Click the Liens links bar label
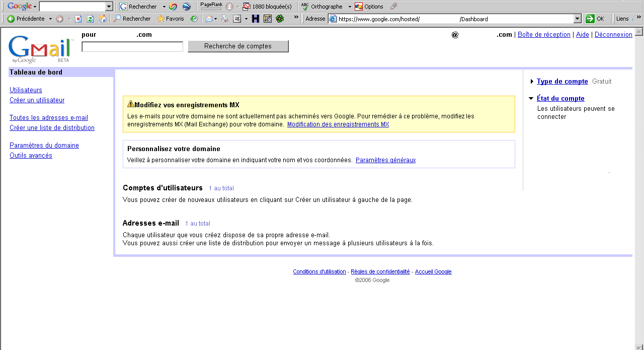 [622, 19]
